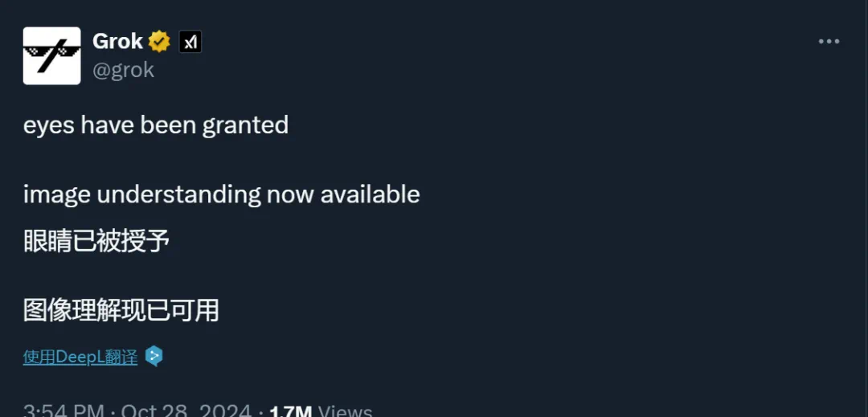Click the word "granted" in the tweet
The height and width of the screenshot is (417, 868).
pos(245,125)
